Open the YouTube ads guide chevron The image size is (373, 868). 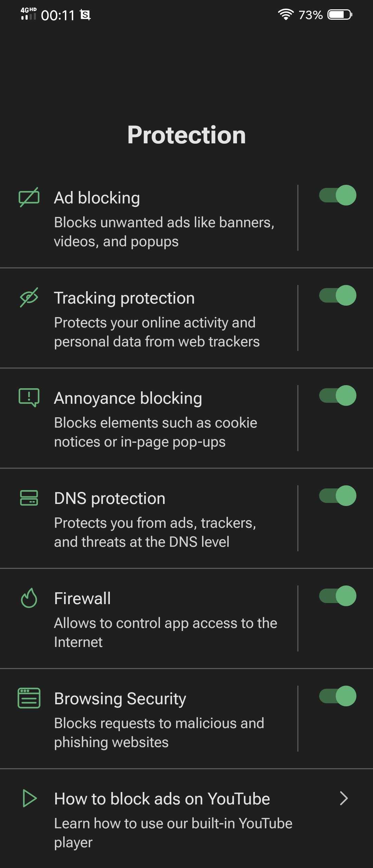tap(344, 798)
